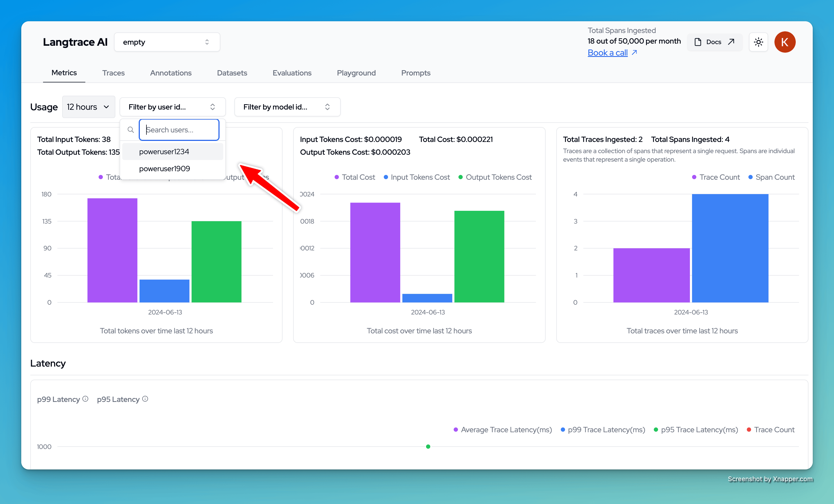This screenshot has width=834, height=504.
Task: Expand the 12 hours time range dropdown
Action: coord(88,107)
